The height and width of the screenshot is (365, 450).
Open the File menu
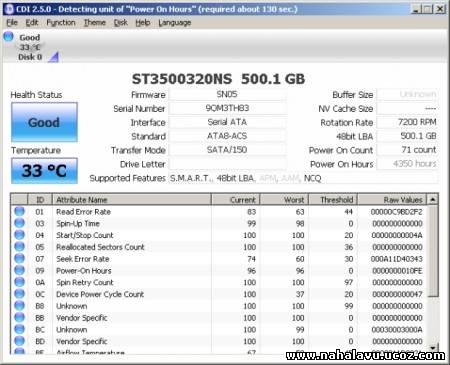coord(12,23)
